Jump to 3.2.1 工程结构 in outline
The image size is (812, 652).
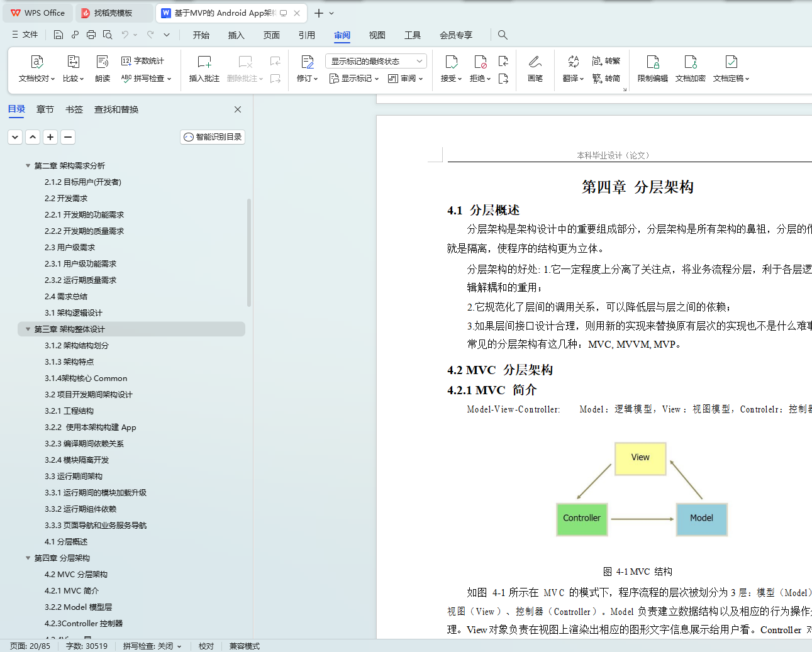[x=69, y=411]
